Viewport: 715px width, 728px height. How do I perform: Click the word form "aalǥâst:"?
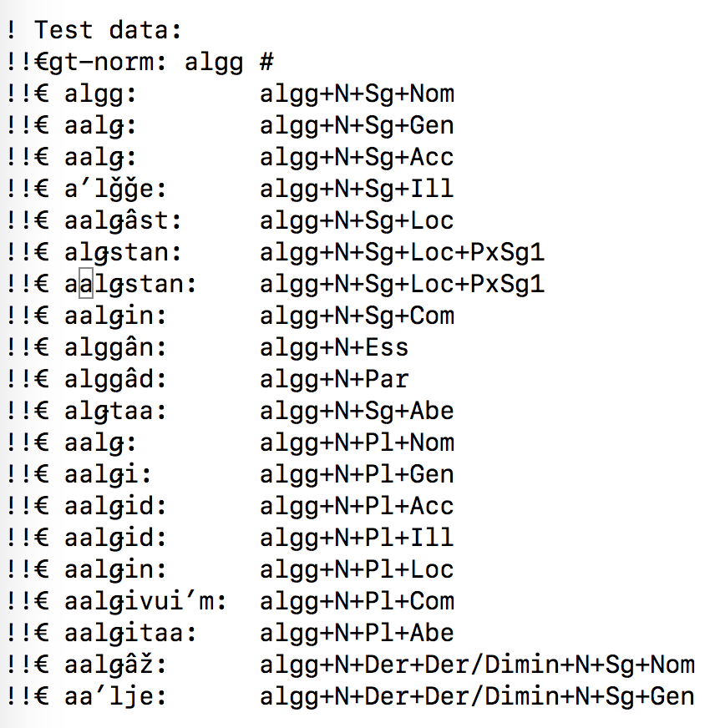pyautogui.click(x=122, y=220)
